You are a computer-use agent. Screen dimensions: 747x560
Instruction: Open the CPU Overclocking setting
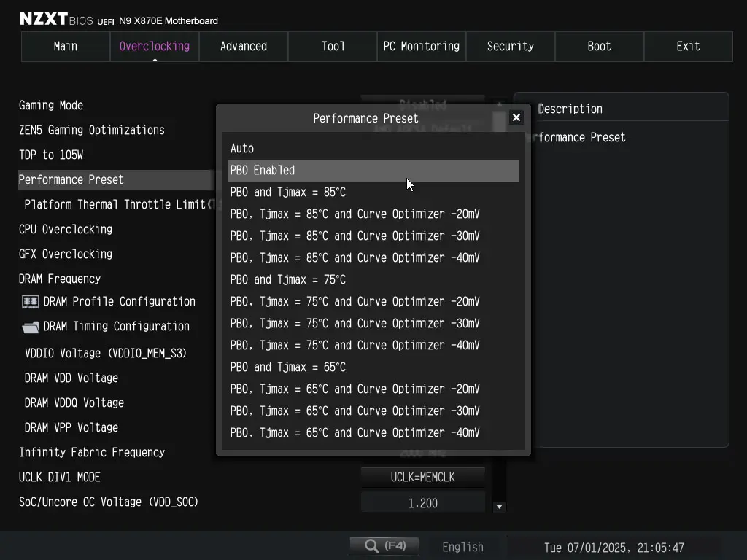pyautogui.click(x=65, y=230)
